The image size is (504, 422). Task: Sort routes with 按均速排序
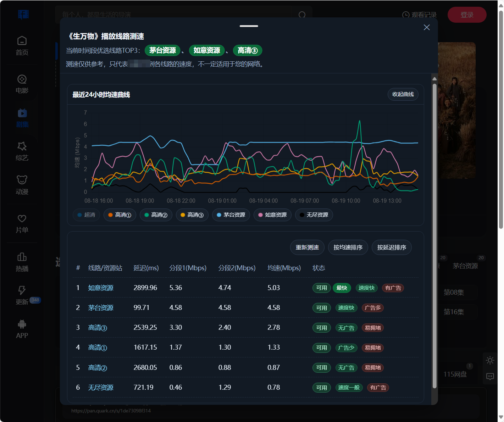[348, 248]
